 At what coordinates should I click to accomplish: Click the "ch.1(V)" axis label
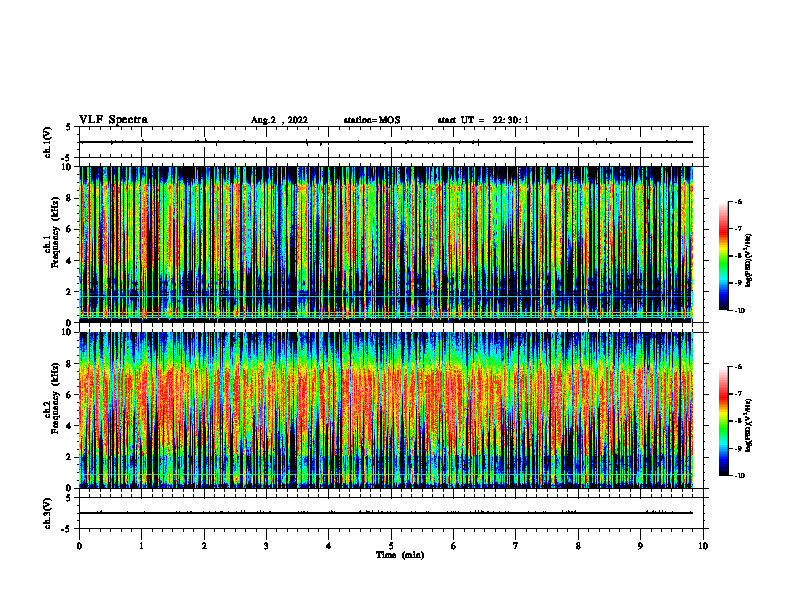pyautogui.click(x=48, y=142)
